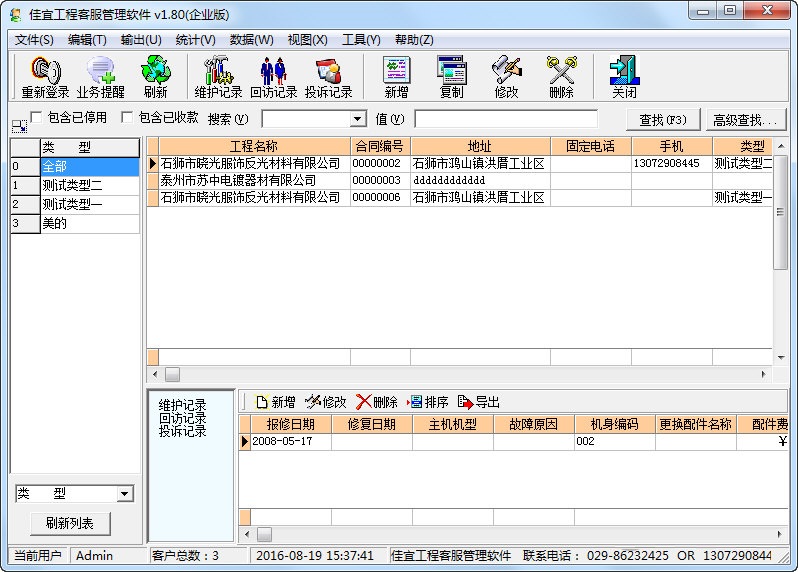Open 投诉记录 from the top toolbar
The width and height of the screenshot is (798, 572).
(x=329, y=77)
